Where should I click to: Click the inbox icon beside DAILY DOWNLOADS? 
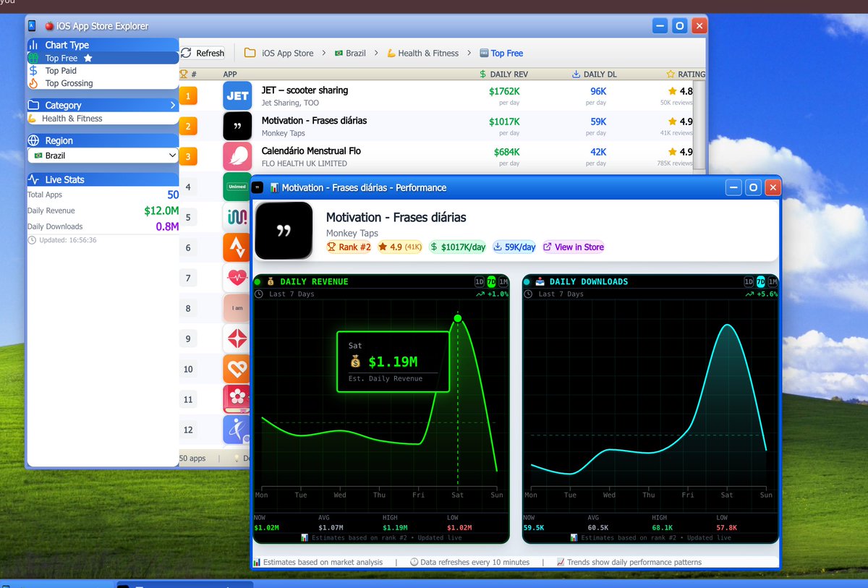[x=540, y=281]
